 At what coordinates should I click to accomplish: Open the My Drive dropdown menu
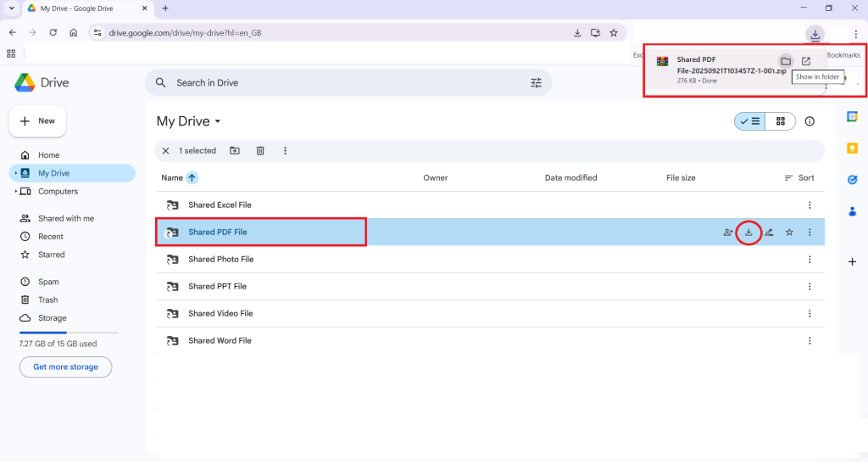[218, 121]
